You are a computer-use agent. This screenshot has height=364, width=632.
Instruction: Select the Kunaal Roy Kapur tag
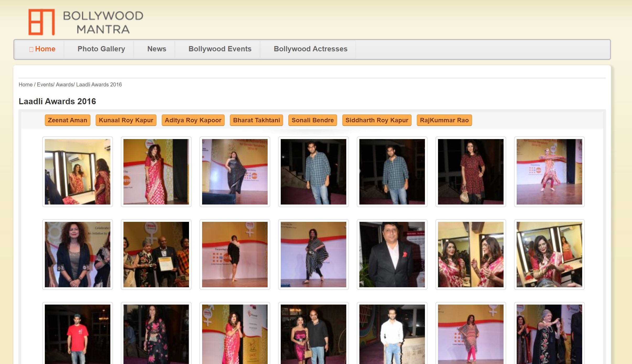click(x=126, y=120)
